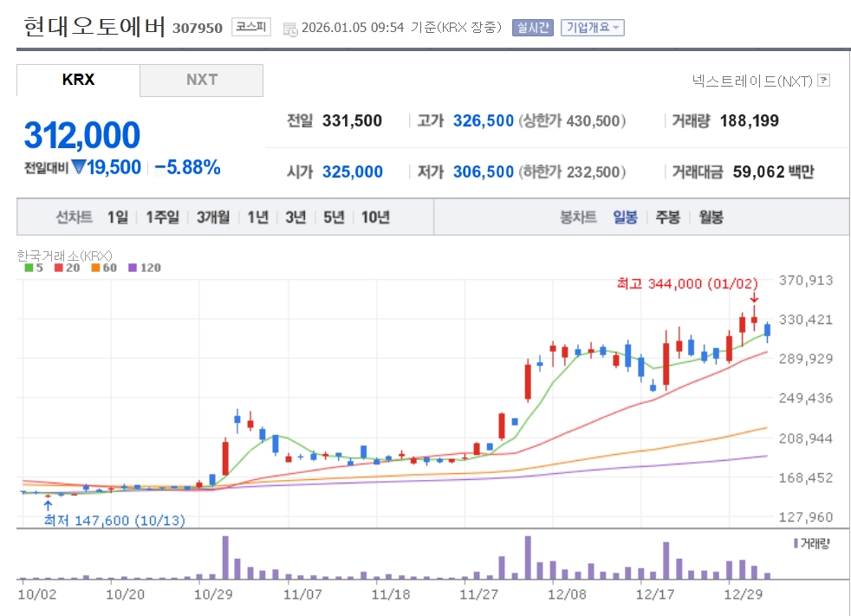This screenshot has height=616, width=851.
Task: Click the 거래량 volume legend label
Action: click(x=812, y=543)
